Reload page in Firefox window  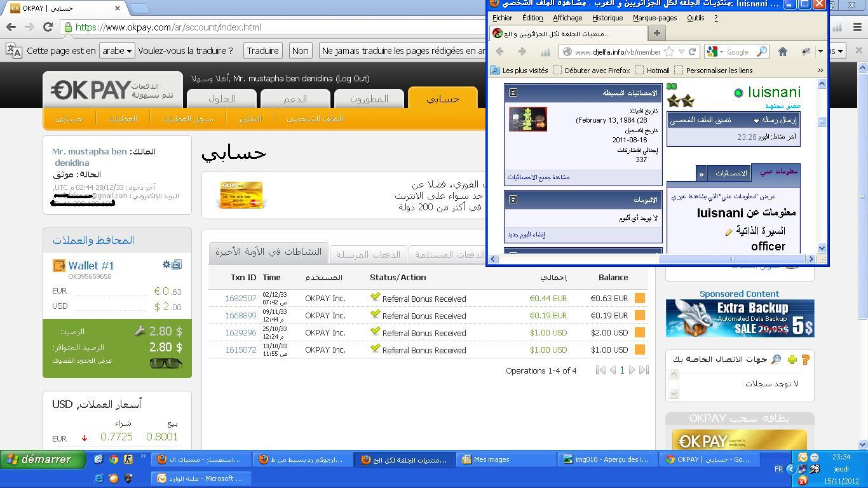[x=692, y=51]
